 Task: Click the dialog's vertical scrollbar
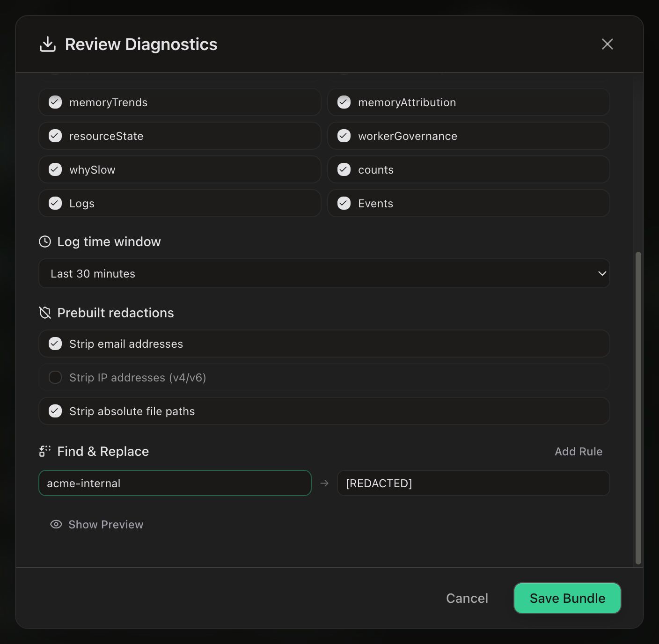tap(638, 408)
